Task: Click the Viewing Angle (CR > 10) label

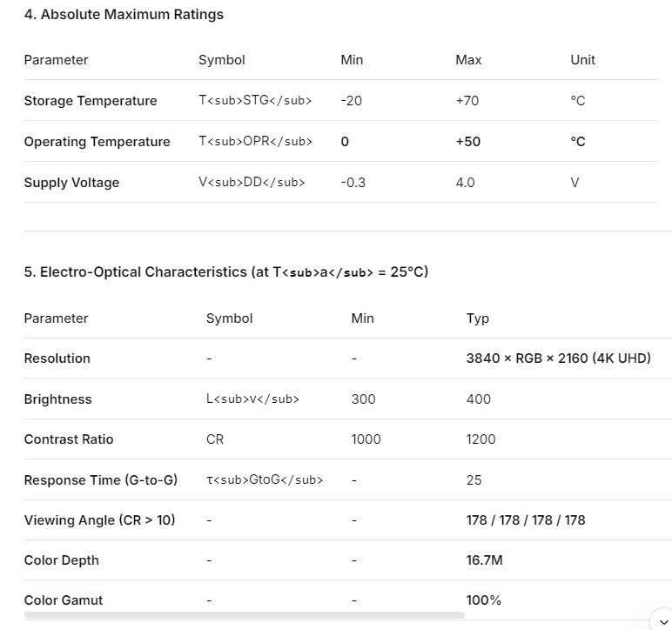Action: 99,520
